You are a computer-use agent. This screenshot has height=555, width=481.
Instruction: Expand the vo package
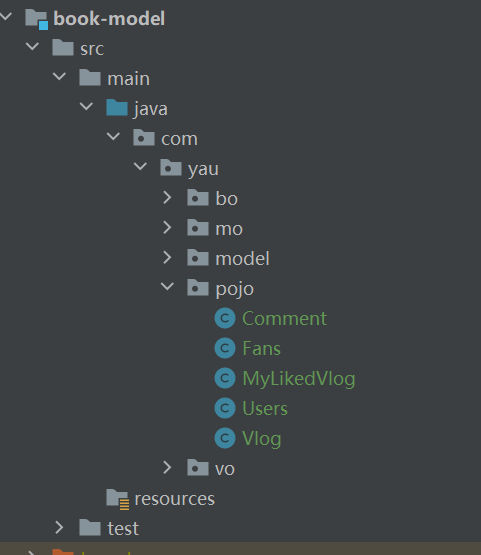(167, 468)
